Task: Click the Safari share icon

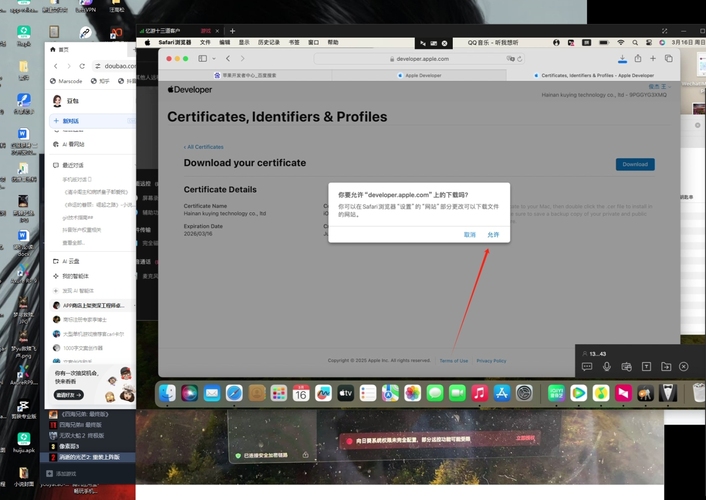Action: (638, 59)
